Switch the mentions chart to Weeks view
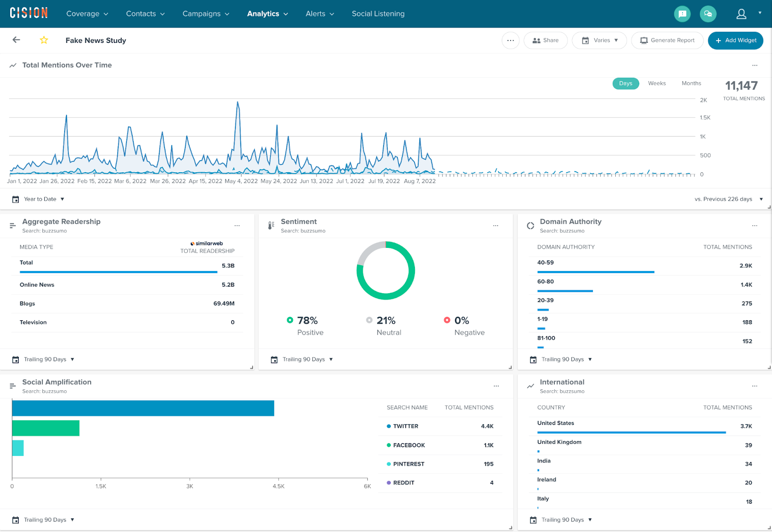Image resolution: width=772 pixels, height=532 pixels. (x=657, y=83)
